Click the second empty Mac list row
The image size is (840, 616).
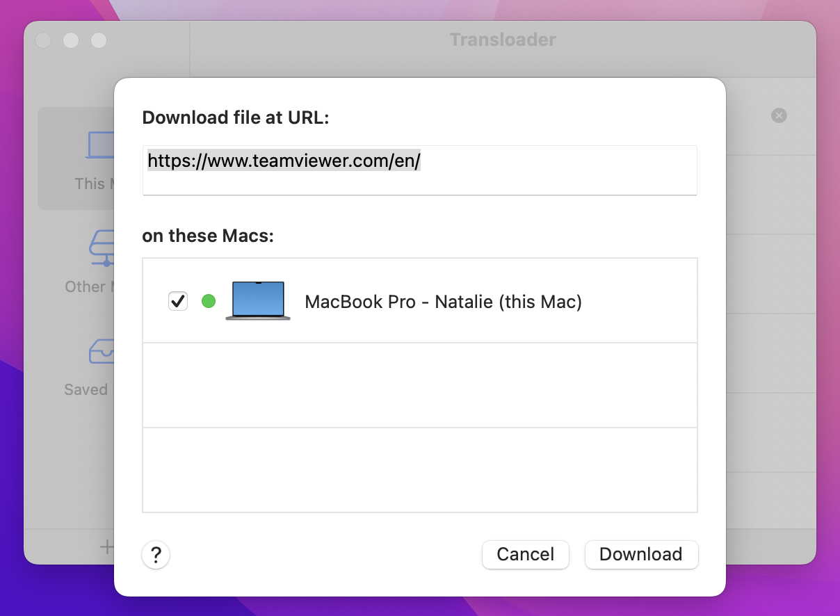point(420,385)
